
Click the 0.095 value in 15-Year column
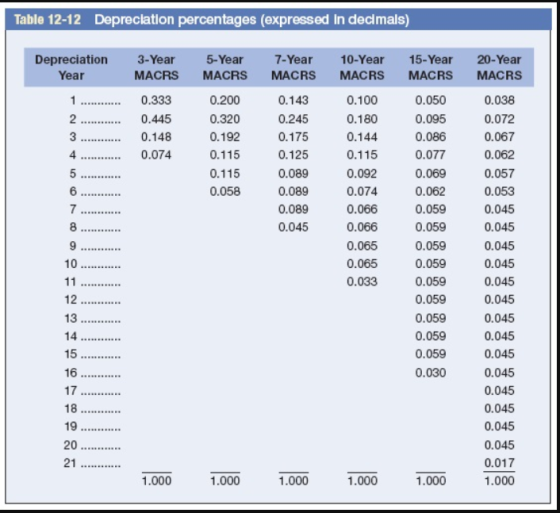430,119
